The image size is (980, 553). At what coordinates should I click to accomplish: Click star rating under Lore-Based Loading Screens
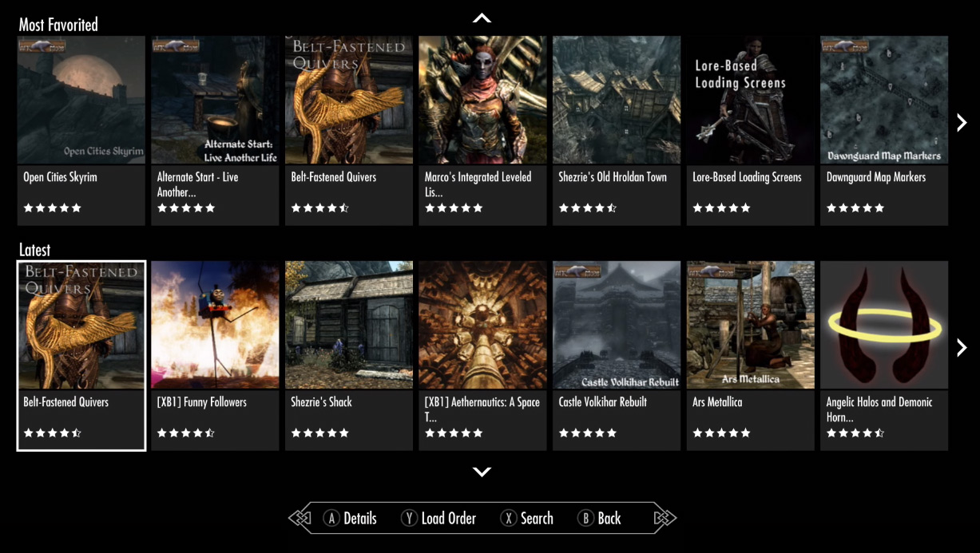coord(721,207)
